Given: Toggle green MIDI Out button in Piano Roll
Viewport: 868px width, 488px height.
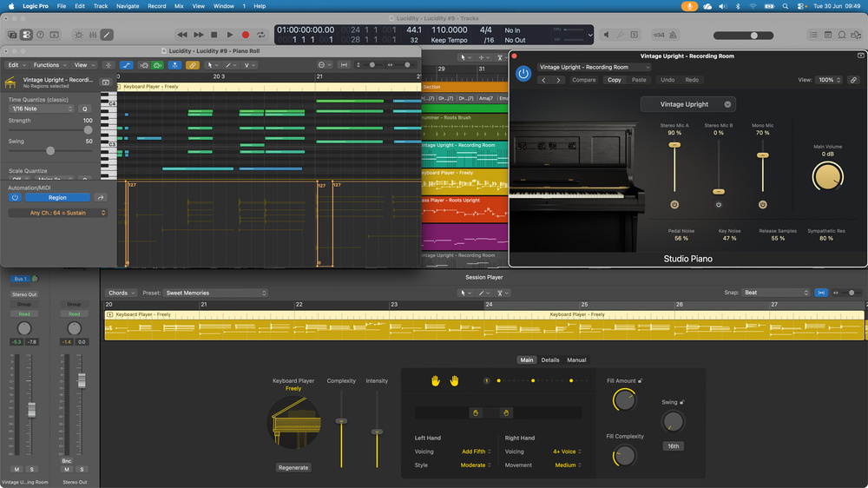Looking at the screenshot, I should (x=158, y=65).
